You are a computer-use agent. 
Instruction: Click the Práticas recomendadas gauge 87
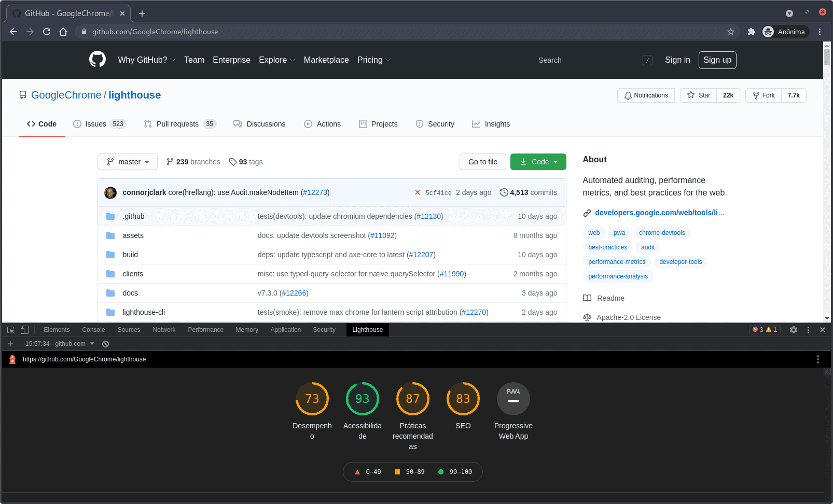(413, 399)
